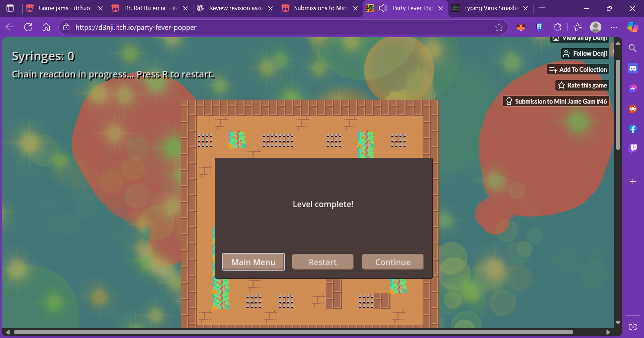Add a site with the sidebar plus

(x=633, y=181)
